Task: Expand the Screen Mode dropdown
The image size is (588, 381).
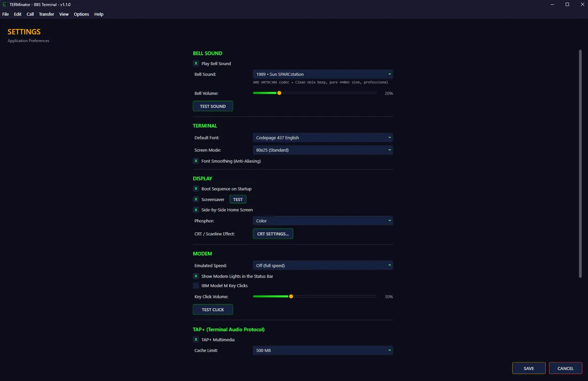Action: tap(323, 150)
